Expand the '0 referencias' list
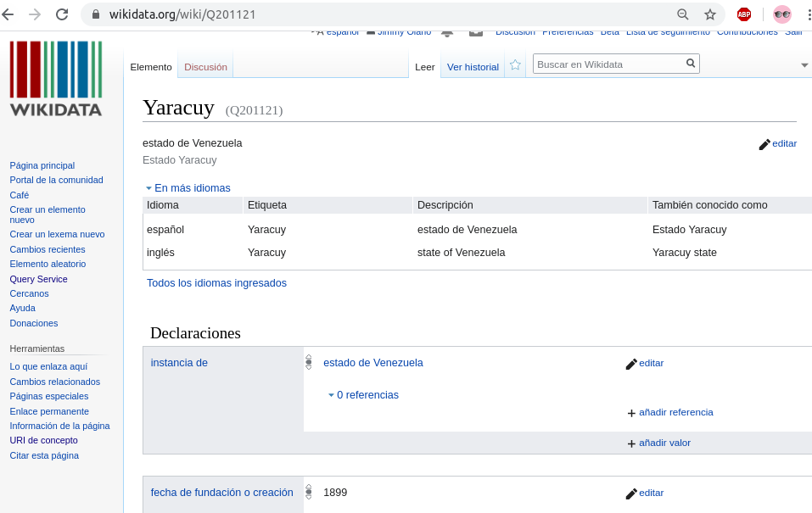 pos(363,395)
